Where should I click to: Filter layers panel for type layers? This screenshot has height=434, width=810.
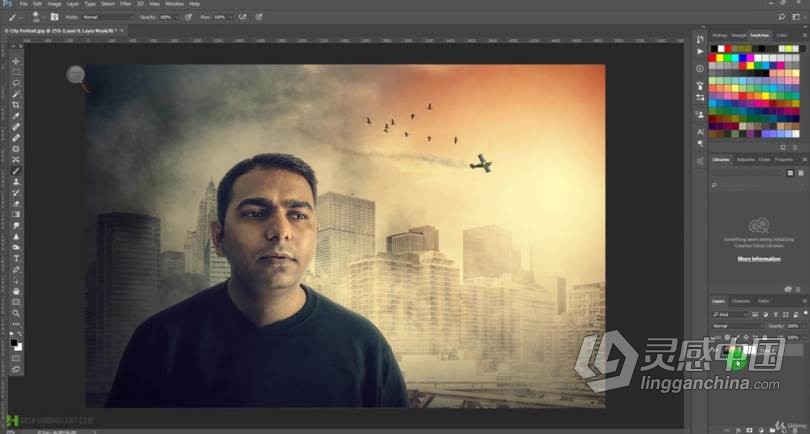775,314
